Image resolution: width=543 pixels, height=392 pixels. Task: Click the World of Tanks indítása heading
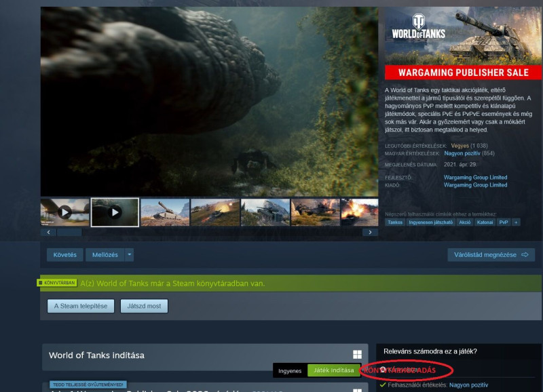coord(96,355)
